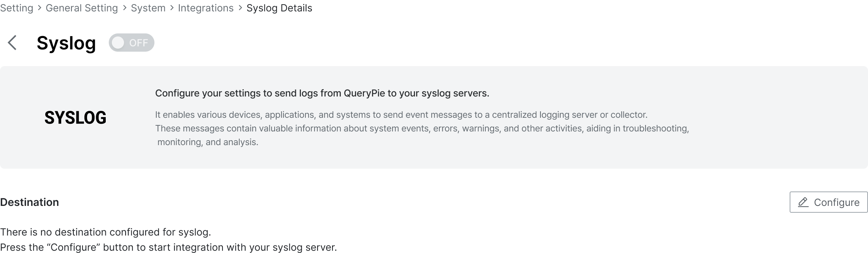Toggle the Syslog OFF switch
868x253 pixels.
coord(132,43)
